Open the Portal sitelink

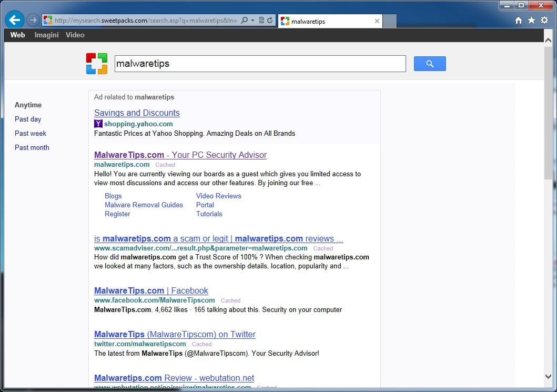[205, 205]
